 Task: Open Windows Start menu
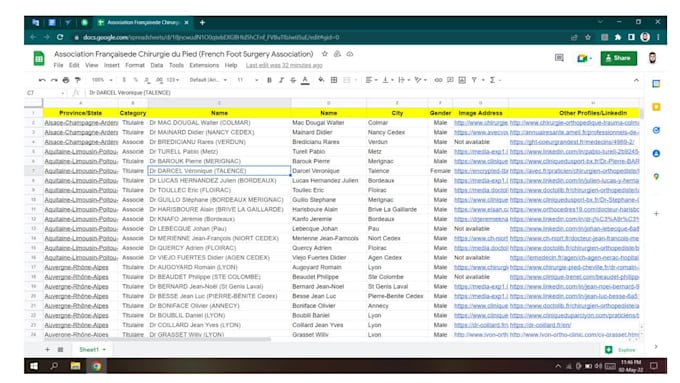[x=34, y=366]
